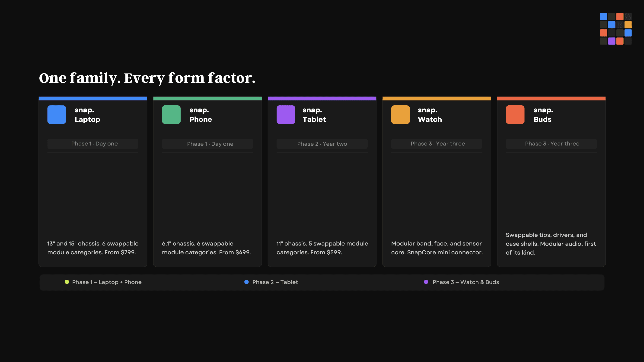The height and width of the screenshot is (362, 644).
Task: Click the green snap Phone icon square
Action: tap(171, 115)
